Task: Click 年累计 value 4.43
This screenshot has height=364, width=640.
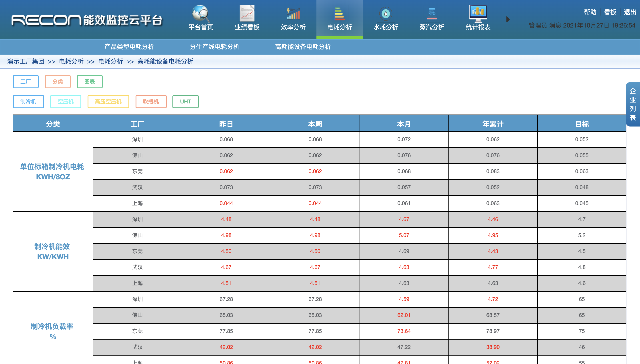Action: (x=493, y=251)
